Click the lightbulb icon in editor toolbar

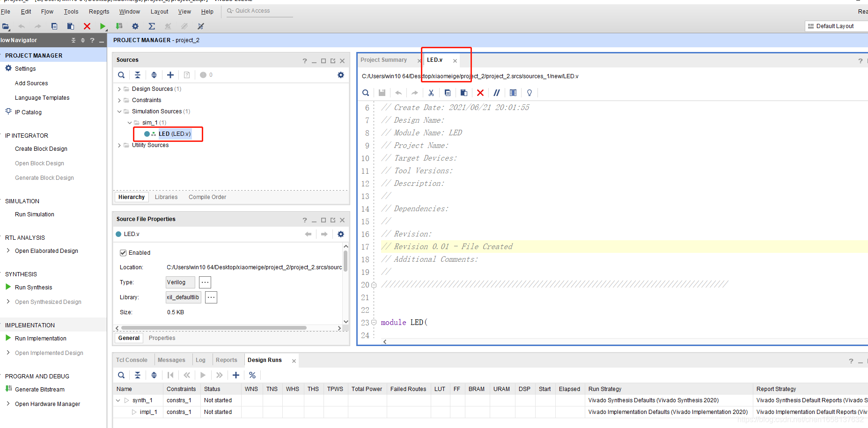(530, 93)
